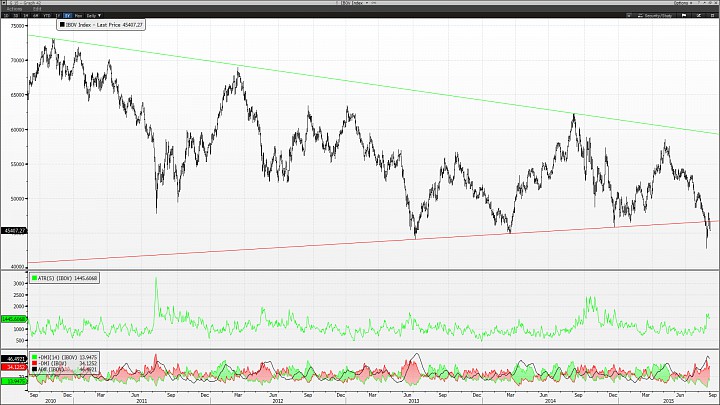Click the black IBOV Index legend swatch

coord(62,25)
